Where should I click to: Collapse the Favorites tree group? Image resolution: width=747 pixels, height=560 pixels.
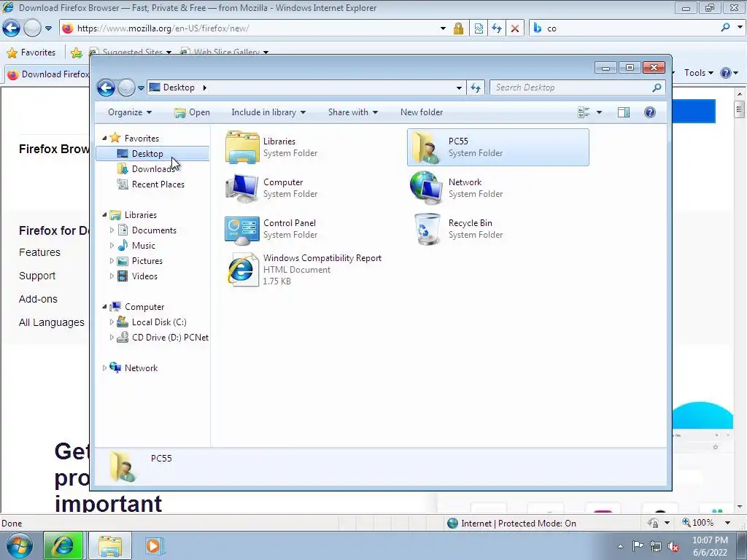click(104, 138)
